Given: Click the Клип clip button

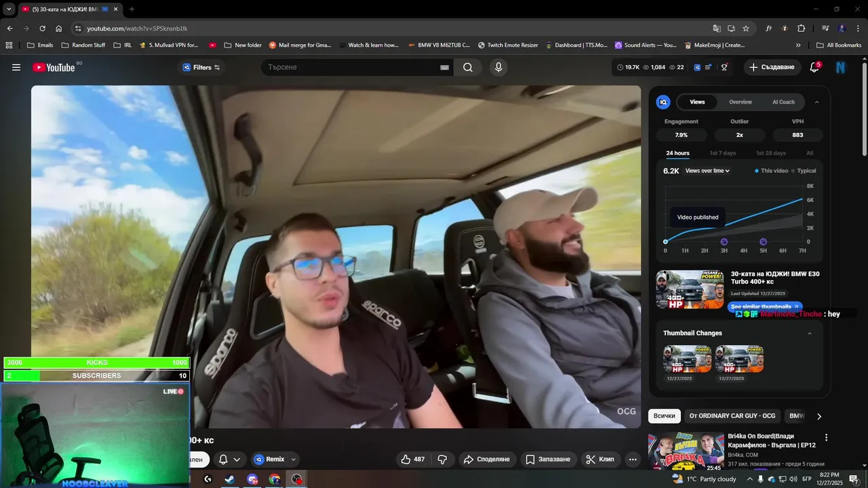Looking at the screenshot, I should (x=600, y=459).
